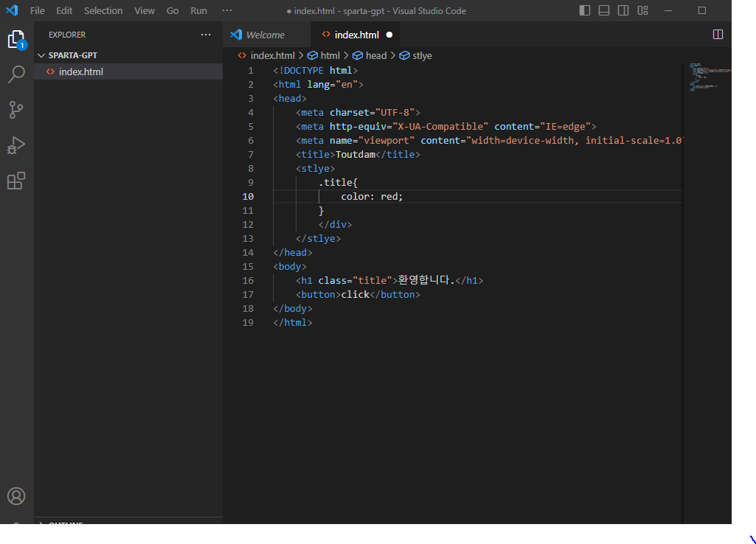This screenshot has height=544, width=756.
Task: Toggle primary side bar layout icon
Action: [585, 10]
